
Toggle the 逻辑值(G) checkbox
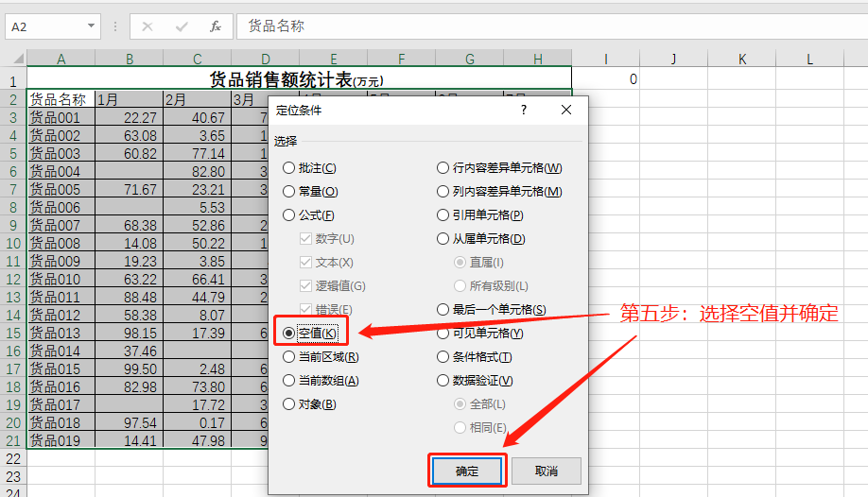333,286
